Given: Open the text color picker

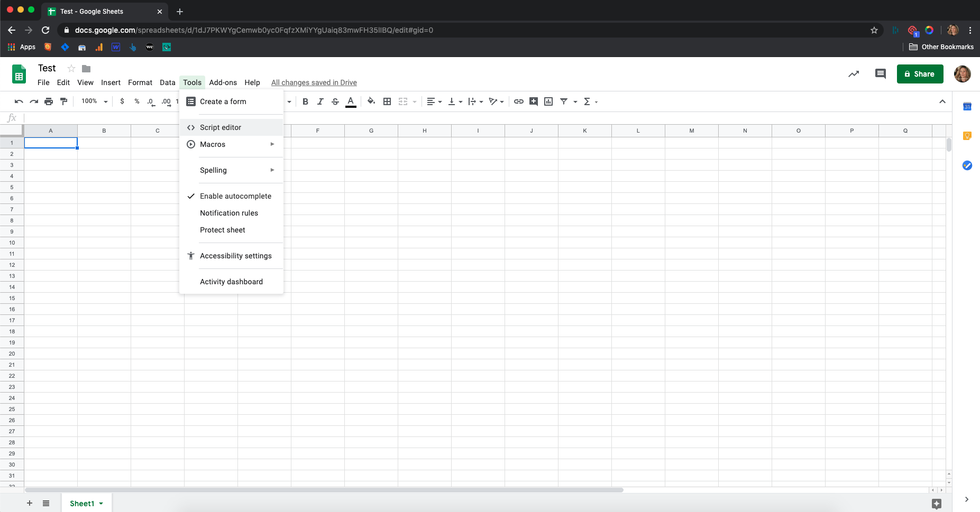Looking at the screenshot, I should coord(351,101).
